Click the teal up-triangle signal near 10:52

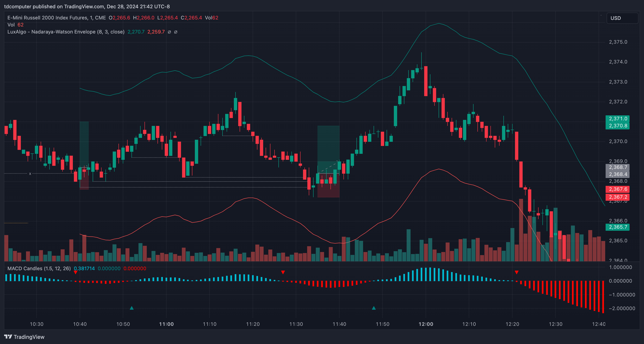pos(132,308)
